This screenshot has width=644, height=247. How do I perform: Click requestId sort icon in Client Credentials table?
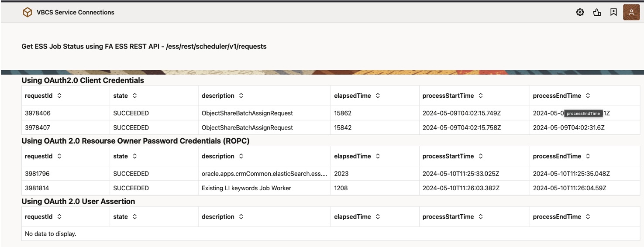(59, 96)
